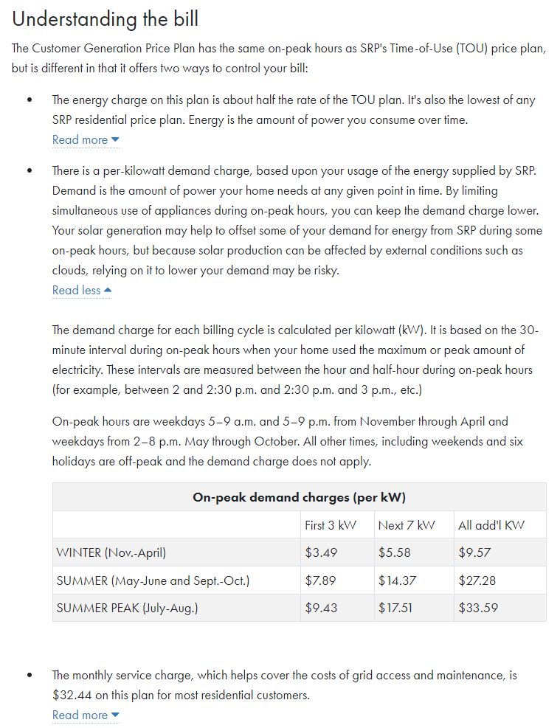This screenshot has width=560, height=728.
Task: Click the down arrow beside the service charge Read more
Action: pos(115,715)
